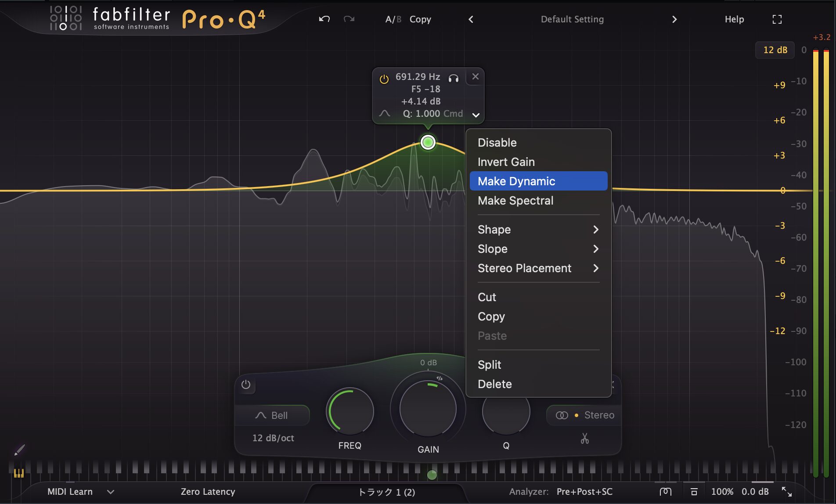Click the 0 dB dynamic range label above GAIN
The width and height of the screenshot is (836, 504).
tap(428, 363)
